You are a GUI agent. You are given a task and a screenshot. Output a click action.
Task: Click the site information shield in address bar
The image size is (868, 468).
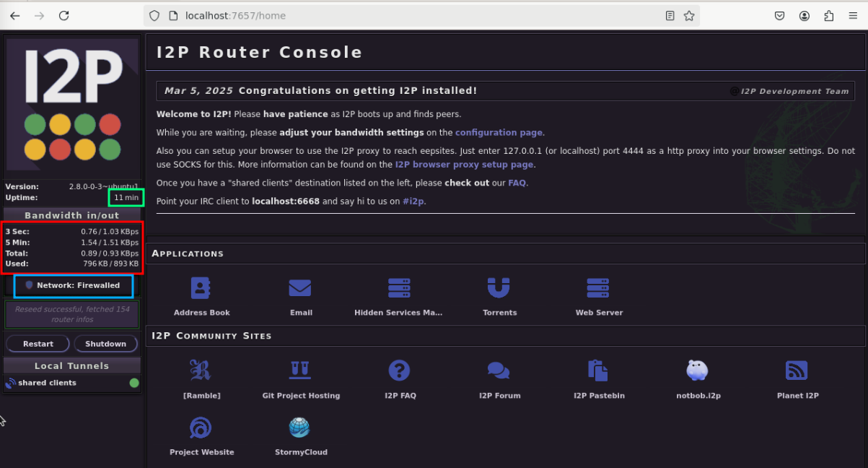pyautogui.click(x=154, y=15)
